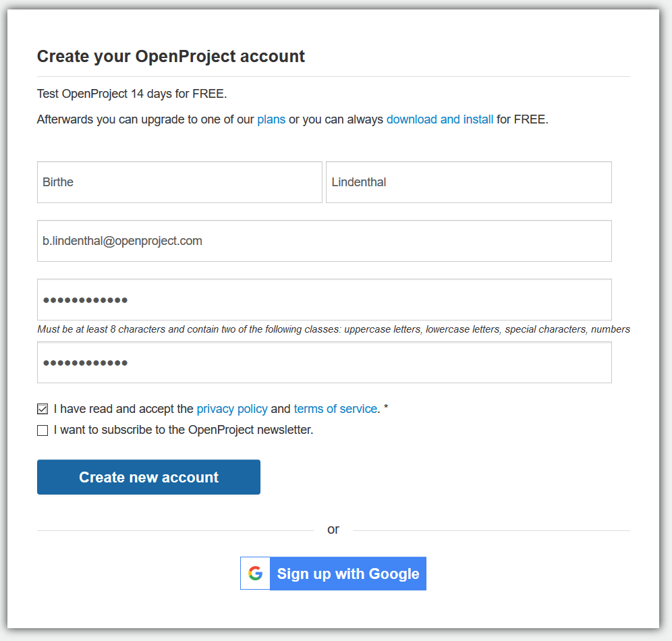The height and width of the screenshot is (641, 672).
Task: Open the plans link
Action: (x=271, y=119)
